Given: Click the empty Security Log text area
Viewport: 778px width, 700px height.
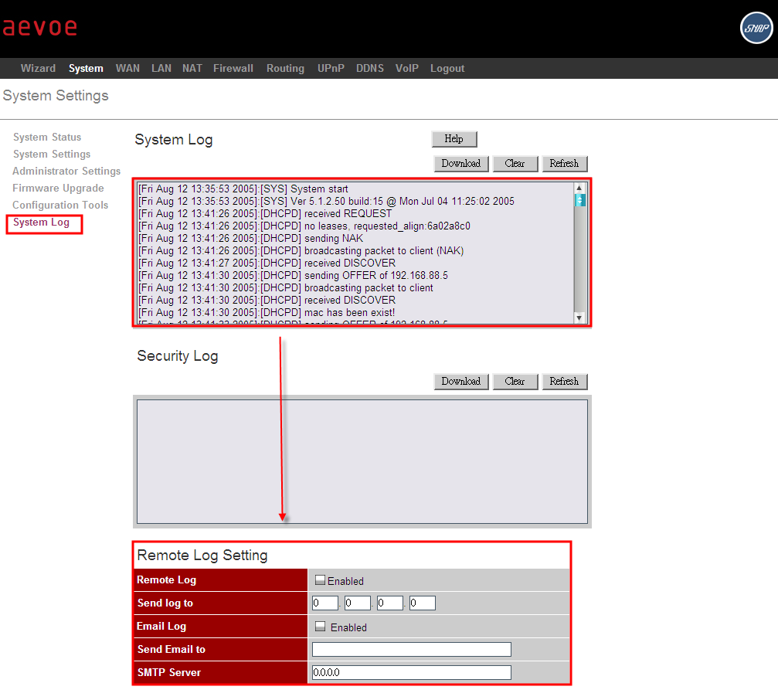Looking at the screenshot, I should click(362, 461).
